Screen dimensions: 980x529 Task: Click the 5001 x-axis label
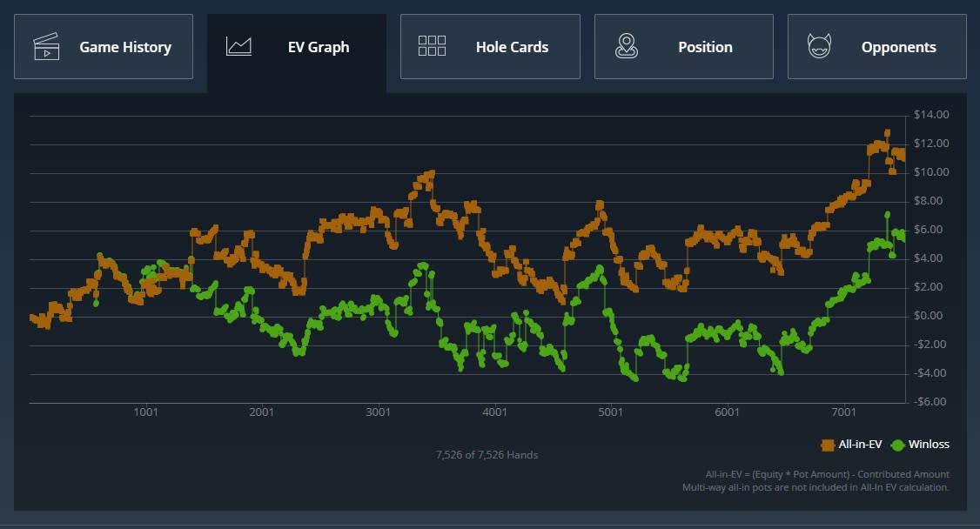(x=611, y=412)
